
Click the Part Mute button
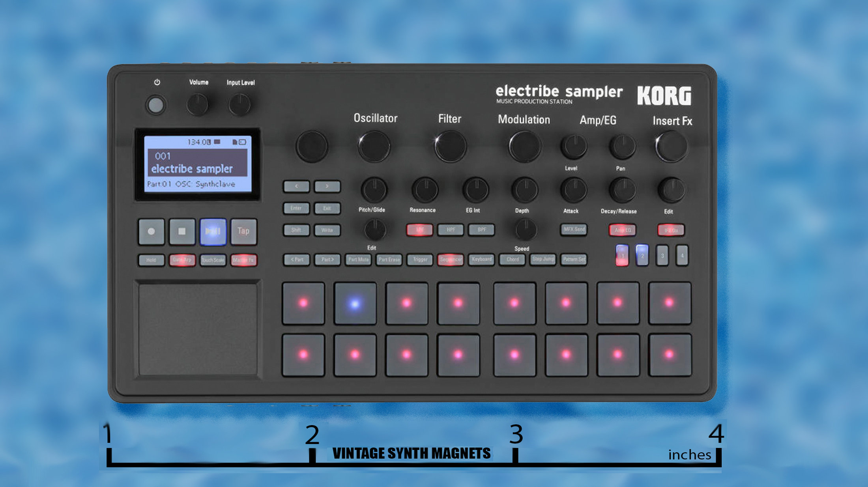pyautogui.click(x=358, y=259)
